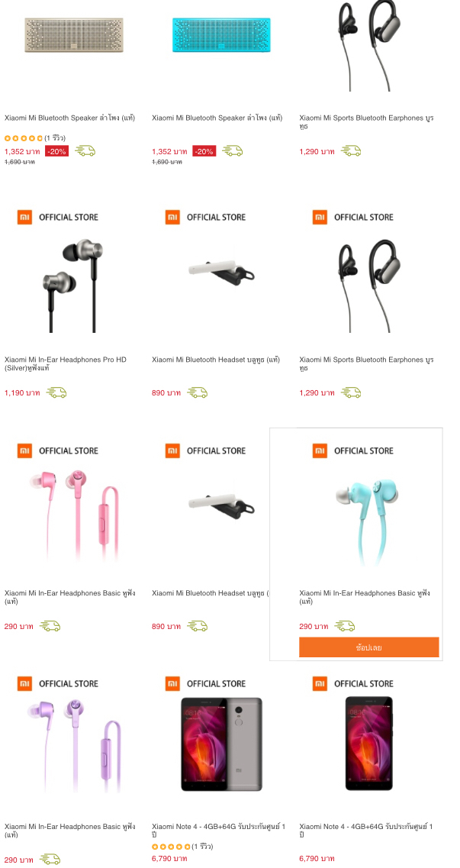Image resolution: width=460 pixels, height=868 pixels.
Task: Open the Xiaomi Mi In-Ear Headphones Pro HD Silver link
Action: (66, 363)
